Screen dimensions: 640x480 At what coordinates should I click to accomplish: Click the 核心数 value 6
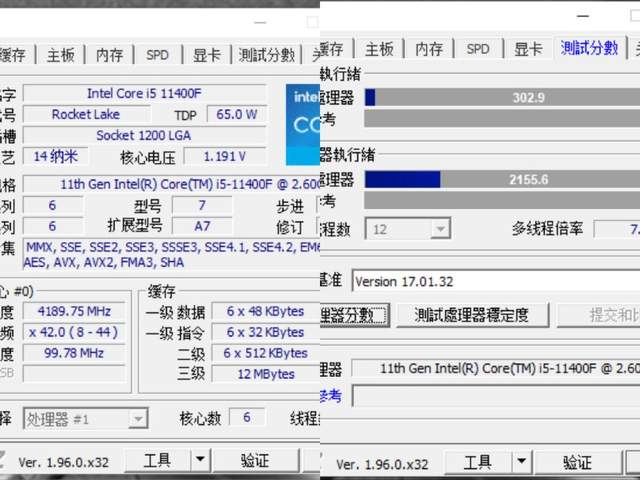(x=247, y=417)
